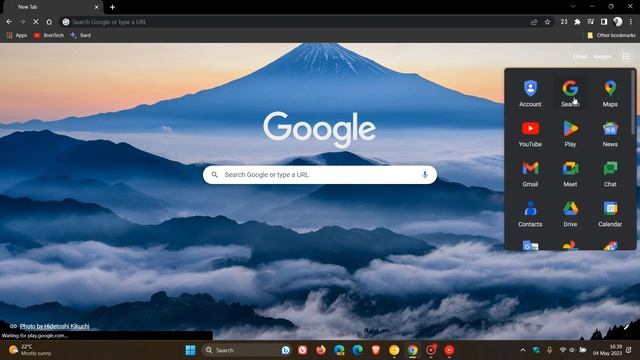Screen dimensions: 640x360
Task: Toggle the Chrome side panel
Action: click(604, 22)
